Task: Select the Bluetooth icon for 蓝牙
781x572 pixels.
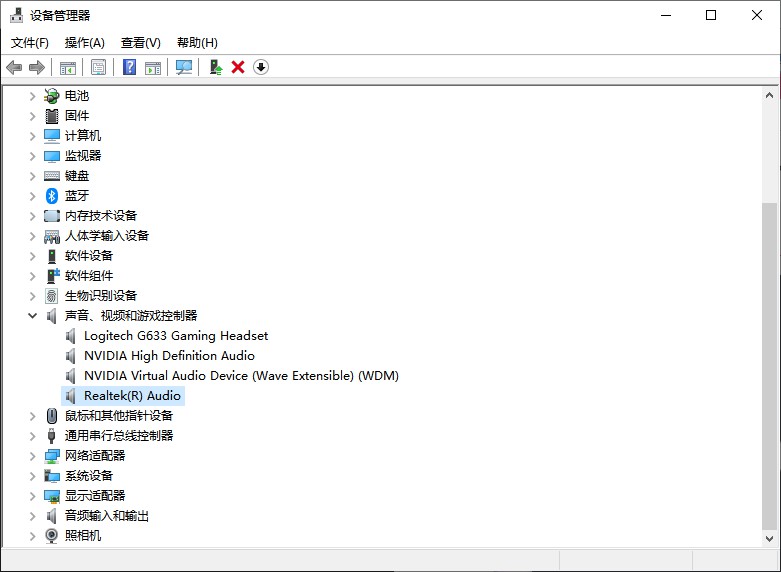Action: click(x=52, y=196)
